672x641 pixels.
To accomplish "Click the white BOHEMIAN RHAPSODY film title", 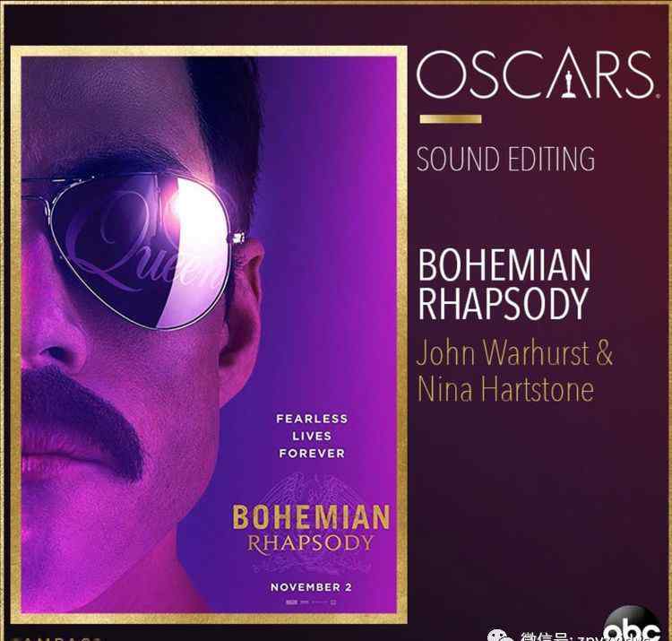I will click(504, 284).
